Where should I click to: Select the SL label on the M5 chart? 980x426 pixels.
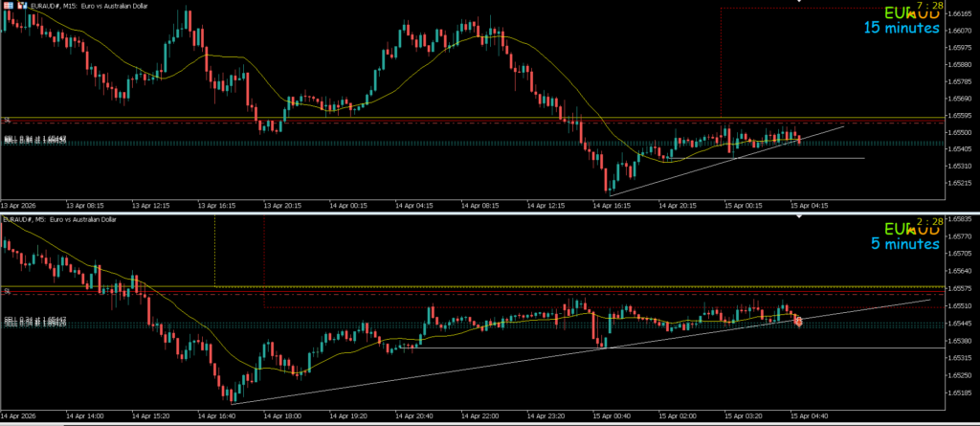point(7,289)
